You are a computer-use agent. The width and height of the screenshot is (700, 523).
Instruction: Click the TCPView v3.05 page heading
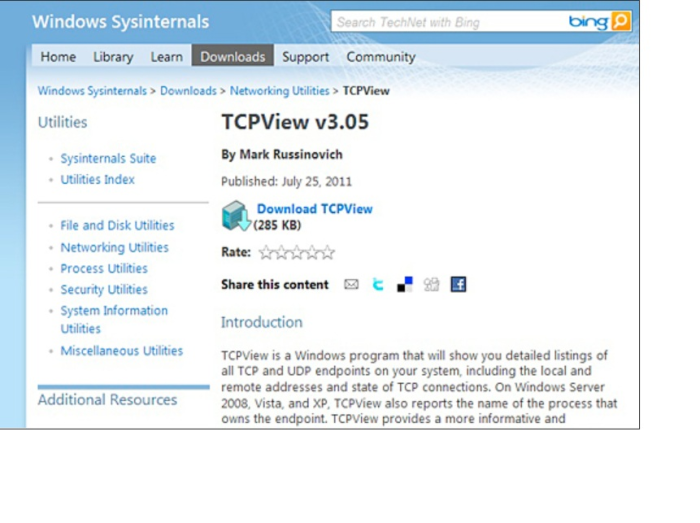pyautogui.click(x=295, y=122)
